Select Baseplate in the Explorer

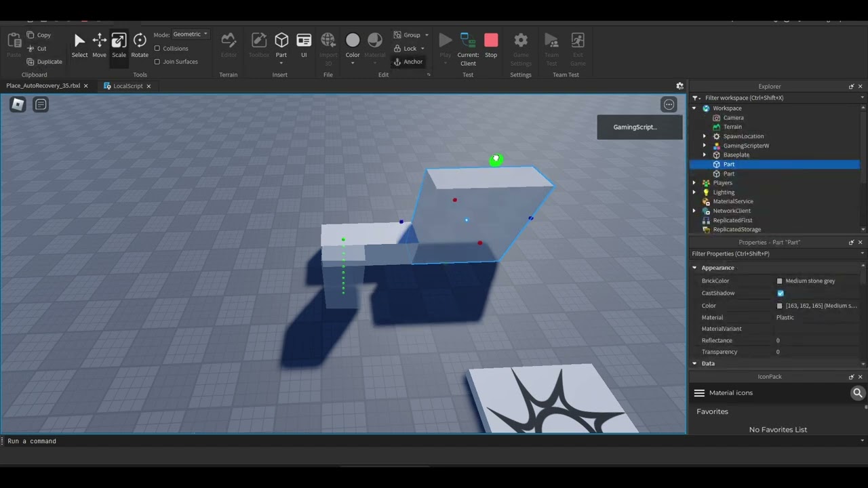[736, 155]
